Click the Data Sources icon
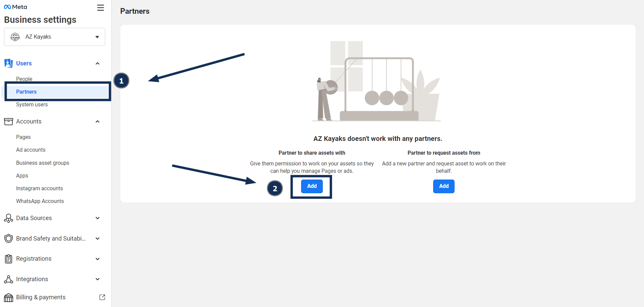644x307 pixels. (8, 218)
